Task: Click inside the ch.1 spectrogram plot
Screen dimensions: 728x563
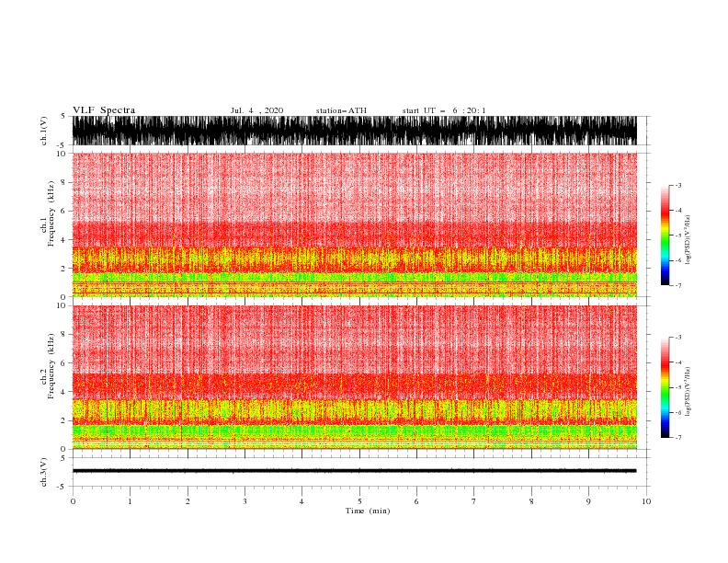Action: (354, 224)
